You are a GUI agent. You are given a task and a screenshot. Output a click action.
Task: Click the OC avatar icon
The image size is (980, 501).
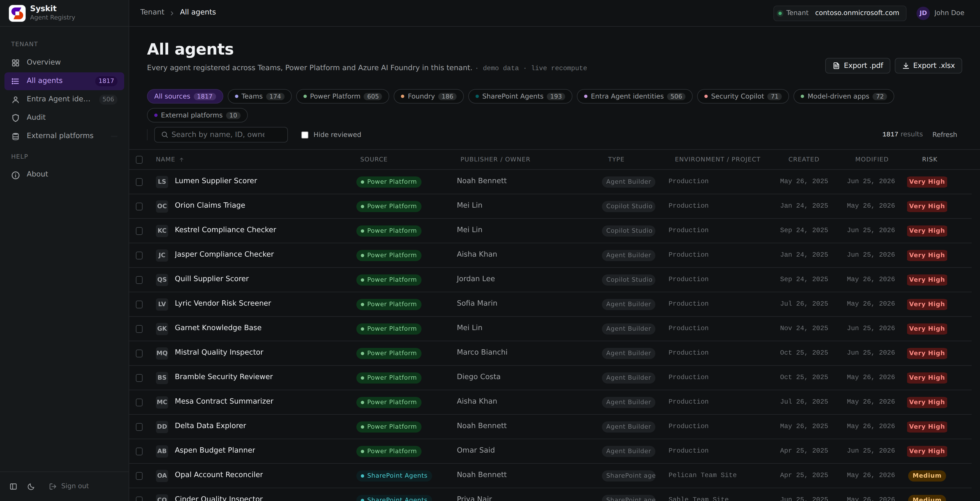(162, 206)
